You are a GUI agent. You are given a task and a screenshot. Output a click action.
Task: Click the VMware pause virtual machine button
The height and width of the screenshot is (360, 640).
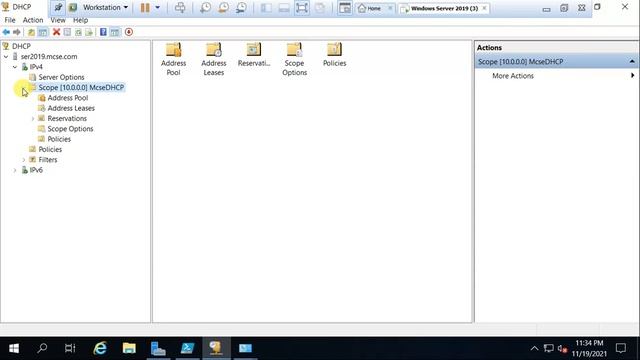click(x=145, y=8)
